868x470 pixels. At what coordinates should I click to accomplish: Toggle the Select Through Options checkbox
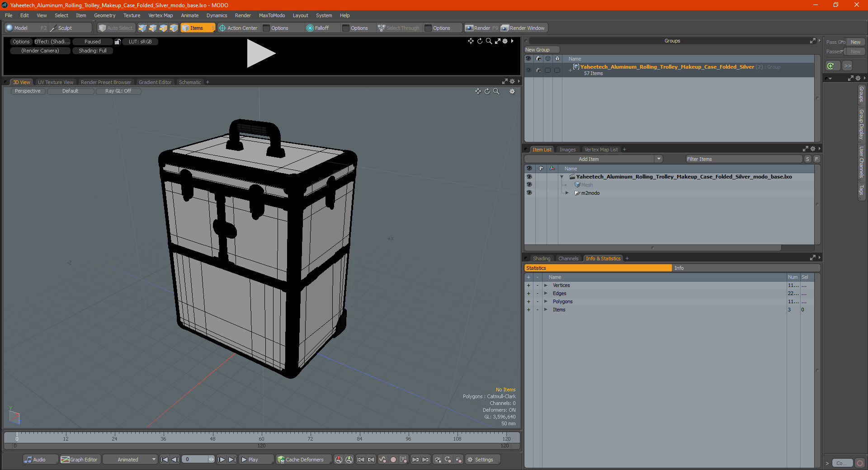428,28
